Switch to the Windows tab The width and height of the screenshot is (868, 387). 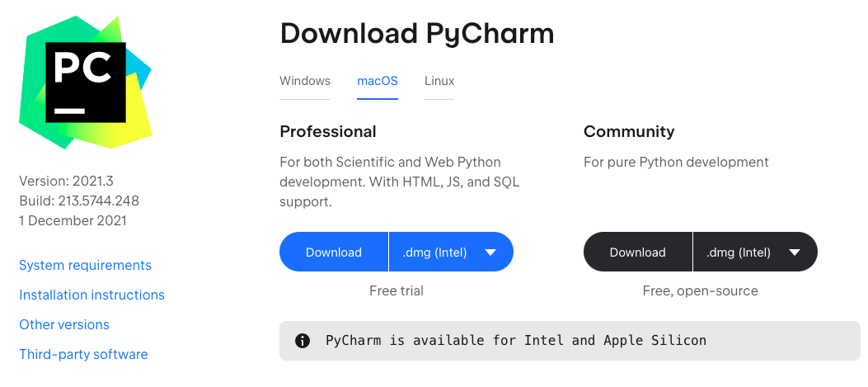305,81
